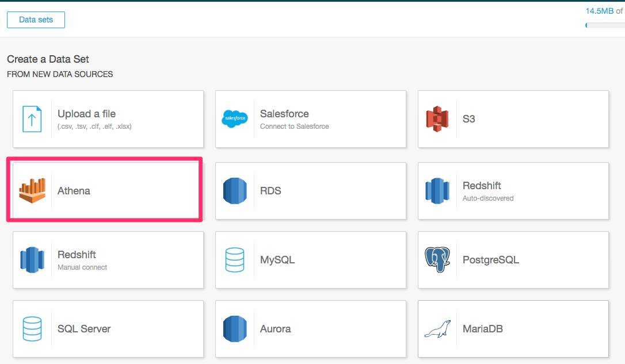Choose the 'Salesforce' source title
Screen dimensions: 625x364
pos(284,114)
